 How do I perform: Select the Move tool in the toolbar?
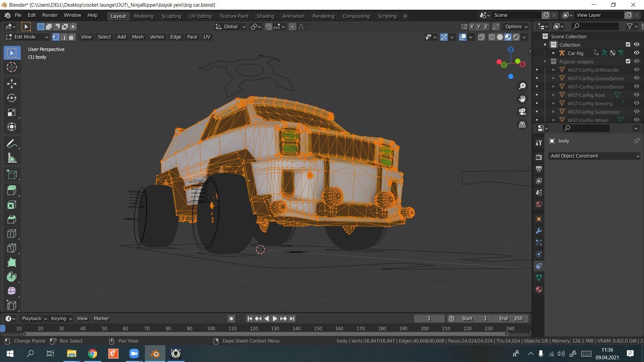[12, 83]
